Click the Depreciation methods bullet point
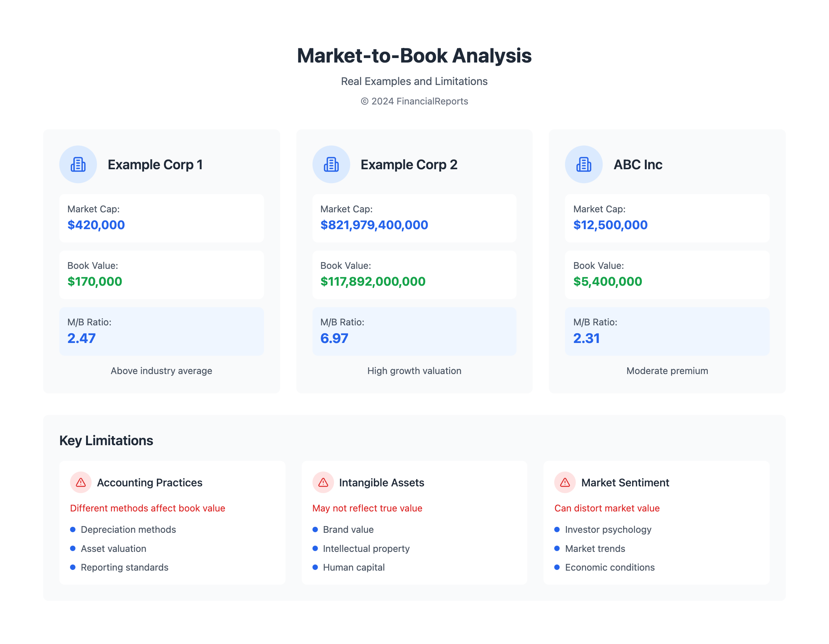829x644 pixels. (x=128, y=529)
